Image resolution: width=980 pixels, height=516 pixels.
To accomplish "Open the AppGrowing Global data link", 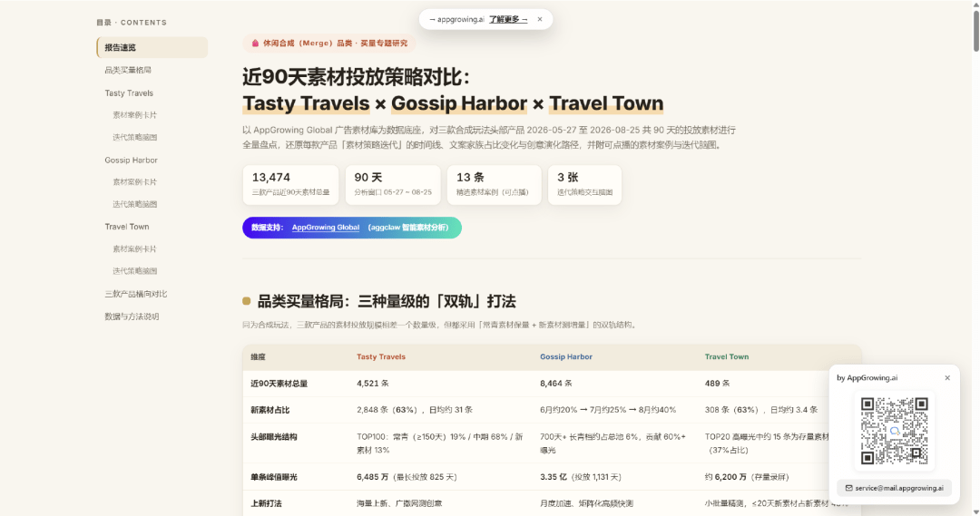I will click(x=326, y=228).
